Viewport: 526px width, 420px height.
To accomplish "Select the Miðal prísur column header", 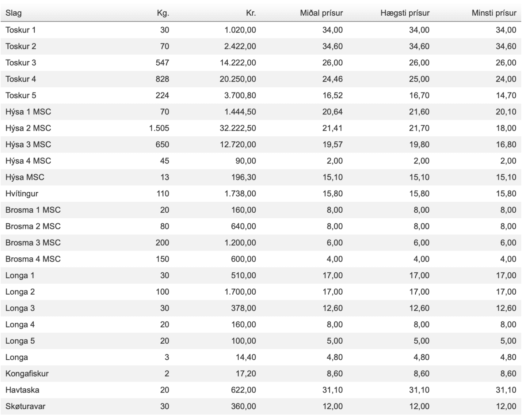I will pyautogui.click(x=321, y=13).
